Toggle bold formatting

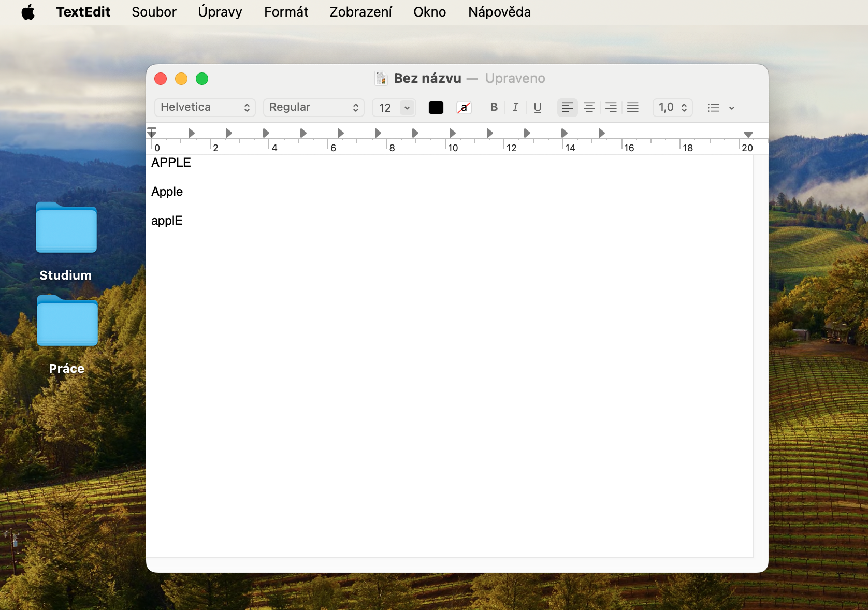coord(494,107)
